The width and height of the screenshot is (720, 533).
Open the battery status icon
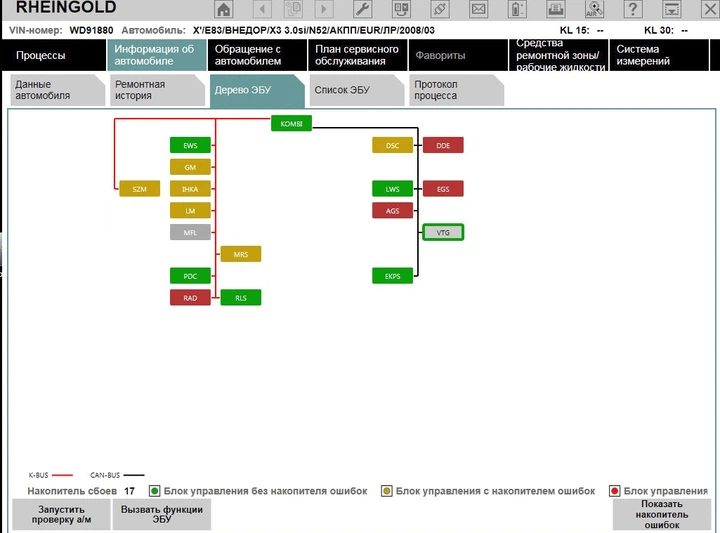(517, 9)
